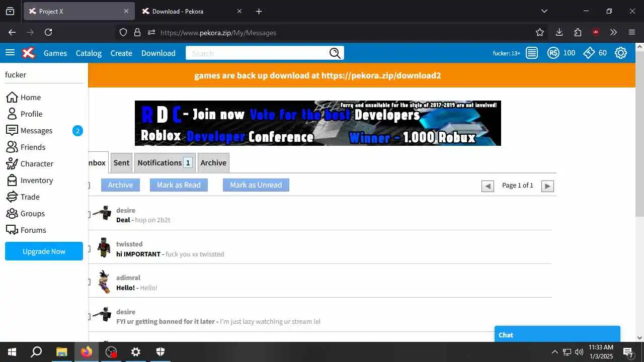The height and width of the screenshot is (362, 644).
Task: Open the settings gear in site header
Action: click(x=621, y=53)
